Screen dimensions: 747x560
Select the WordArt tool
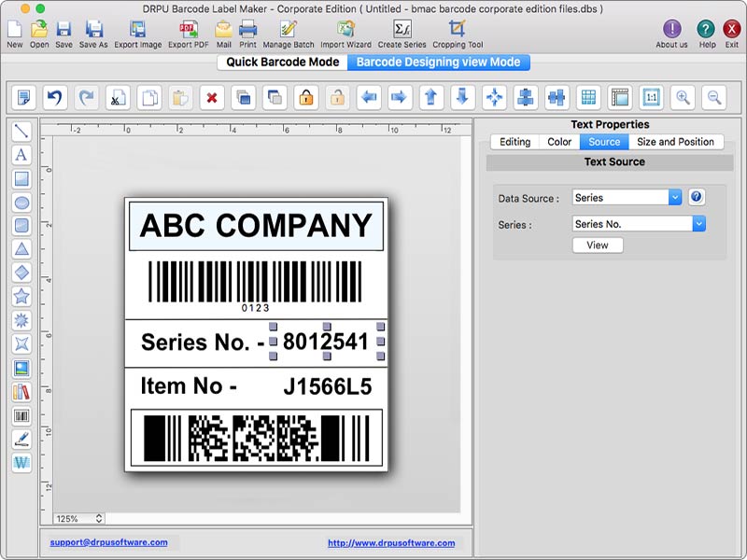[x=21, y=462]
